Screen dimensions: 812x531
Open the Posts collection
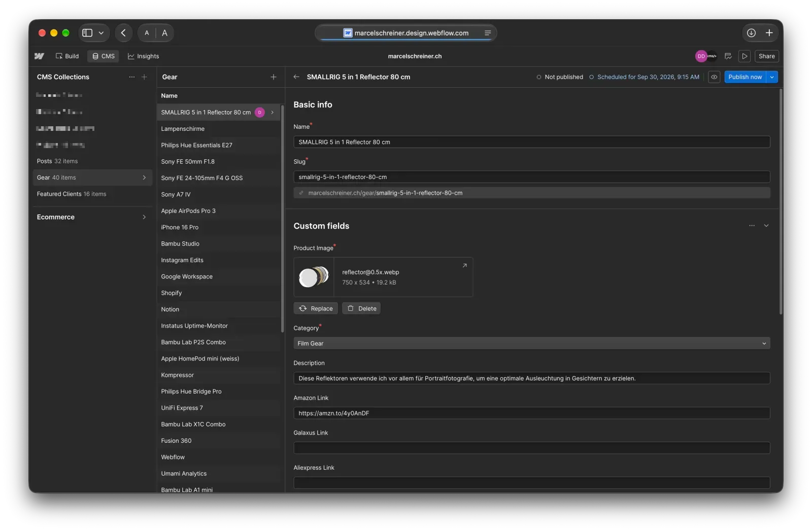pos(92,161)
